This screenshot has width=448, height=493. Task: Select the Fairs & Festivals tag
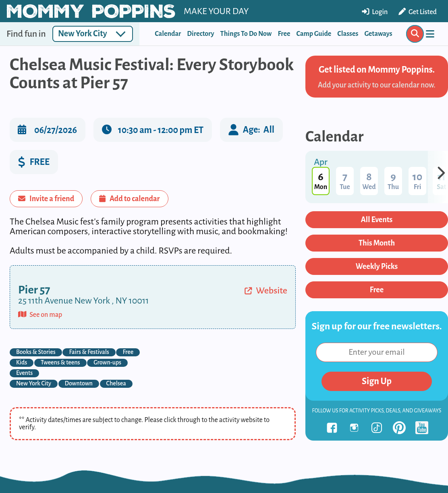tap(89, 352)
